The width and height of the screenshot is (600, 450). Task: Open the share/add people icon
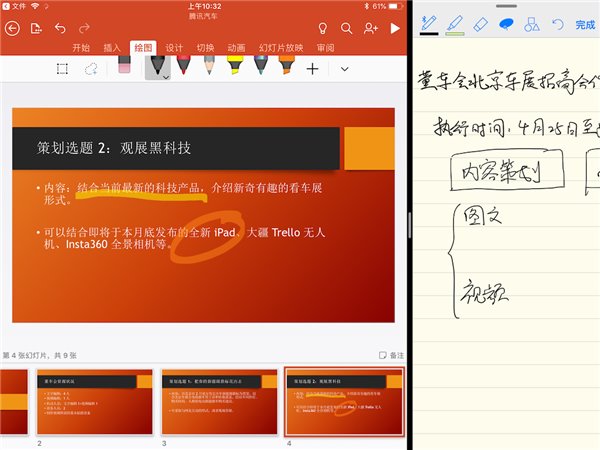point(371,29)
